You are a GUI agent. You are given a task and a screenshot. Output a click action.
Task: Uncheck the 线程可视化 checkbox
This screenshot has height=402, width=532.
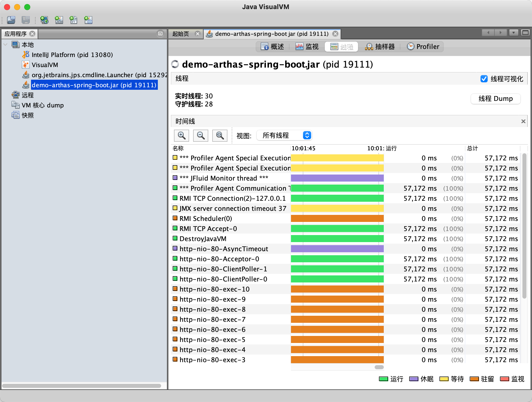pyautogui.click(x=484, y=79)
